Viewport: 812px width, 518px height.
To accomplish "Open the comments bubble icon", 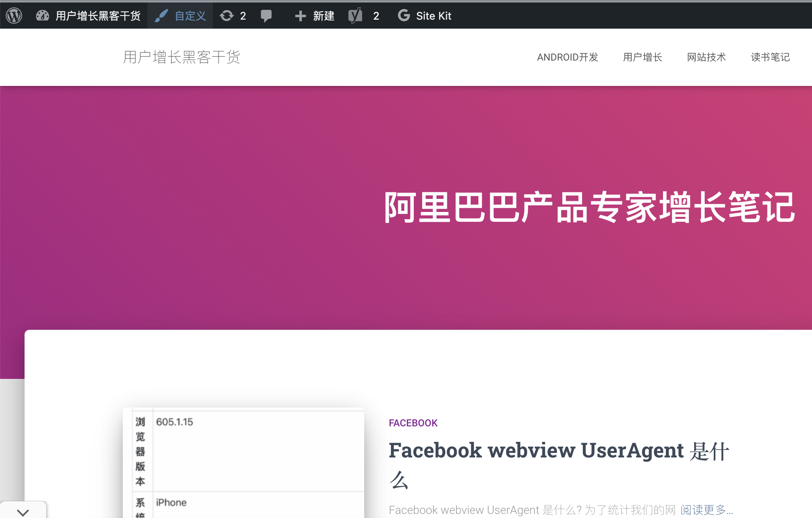I will 266,16.
